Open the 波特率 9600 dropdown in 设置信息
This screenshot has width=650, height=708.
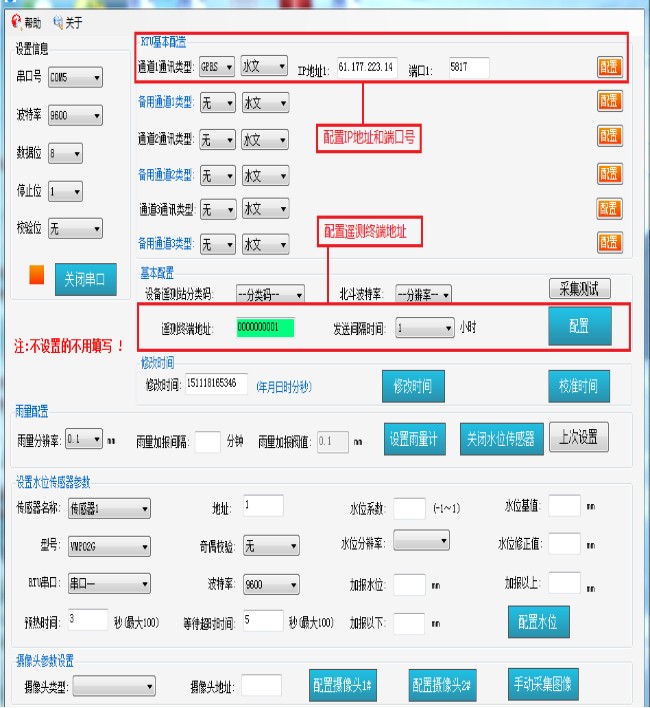tap(75, 115)
